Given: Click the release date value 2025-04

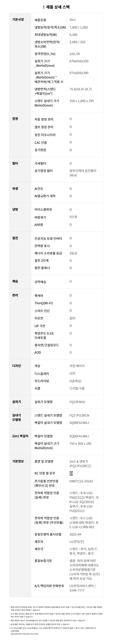Looking at the screenshot, I should (x=75, y=534).
